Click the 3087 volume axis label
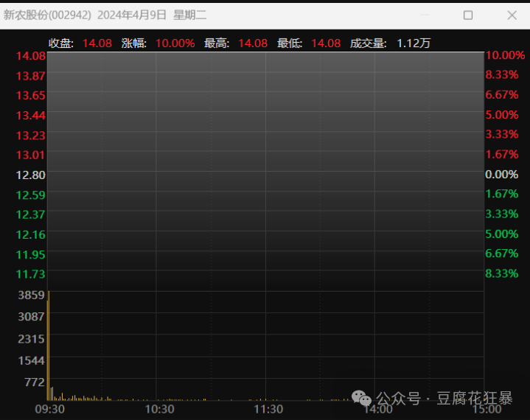 pyautogui.click(x=32, y=317)
